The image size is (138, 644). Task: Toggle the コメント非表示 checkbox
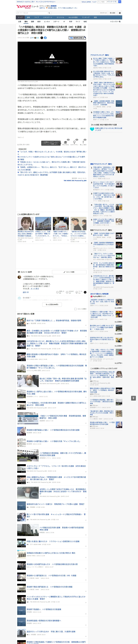[x=75, y=309]
